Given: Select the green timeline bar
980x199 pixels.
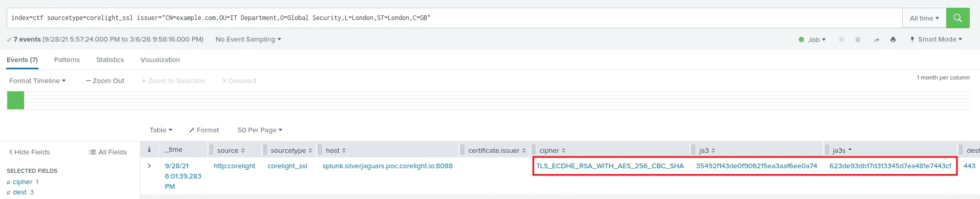Looking at the screenshot, I should pos(15,100).
